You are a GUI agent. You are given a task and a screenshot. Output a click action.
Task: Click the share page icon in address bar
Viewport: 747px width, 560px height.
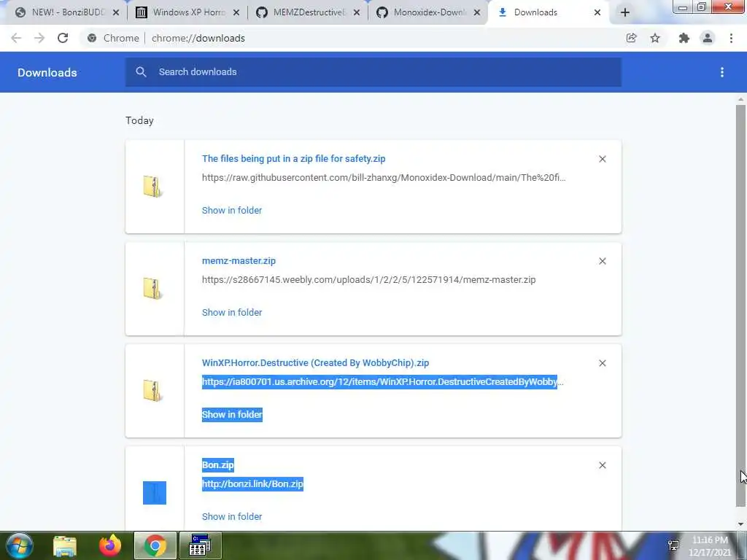pos(632,38)
